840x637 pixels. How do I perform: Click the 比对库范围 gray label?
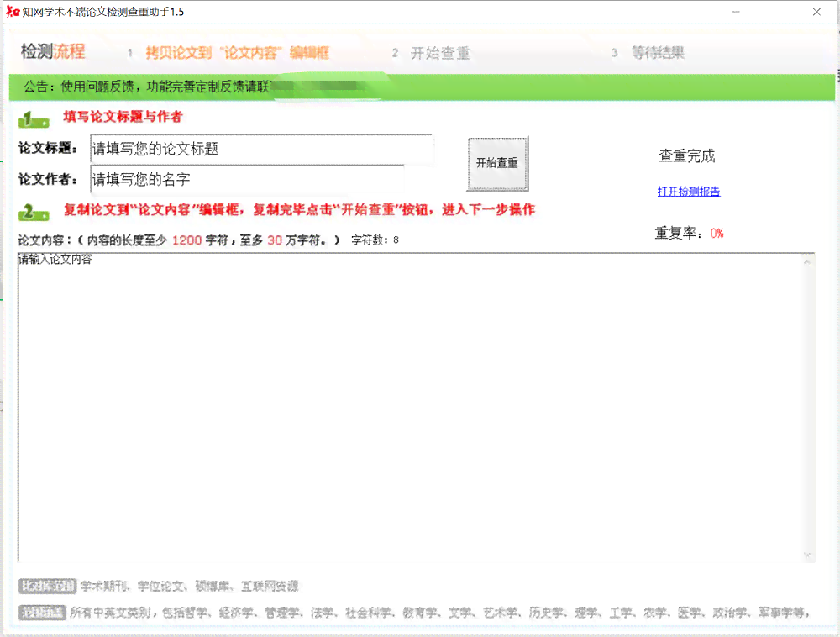(48, 586)
